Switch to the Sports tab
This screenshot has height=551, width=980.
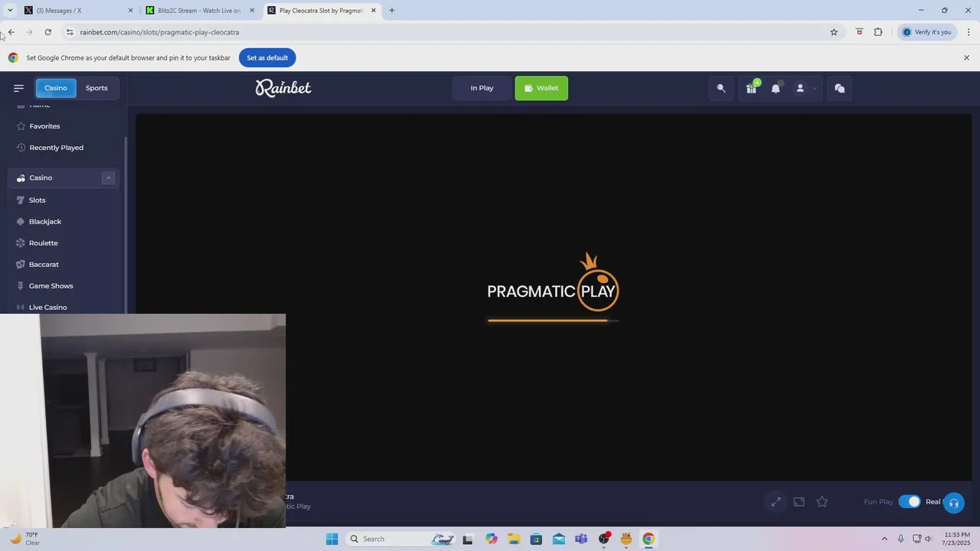point(96,88)
